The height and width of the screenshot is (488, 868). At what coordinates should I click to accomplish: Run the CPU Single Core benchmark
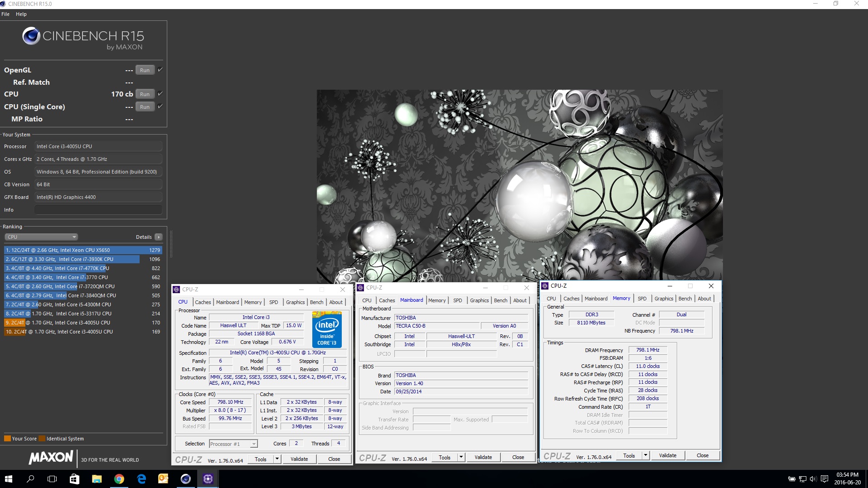[x=145, y=107]
